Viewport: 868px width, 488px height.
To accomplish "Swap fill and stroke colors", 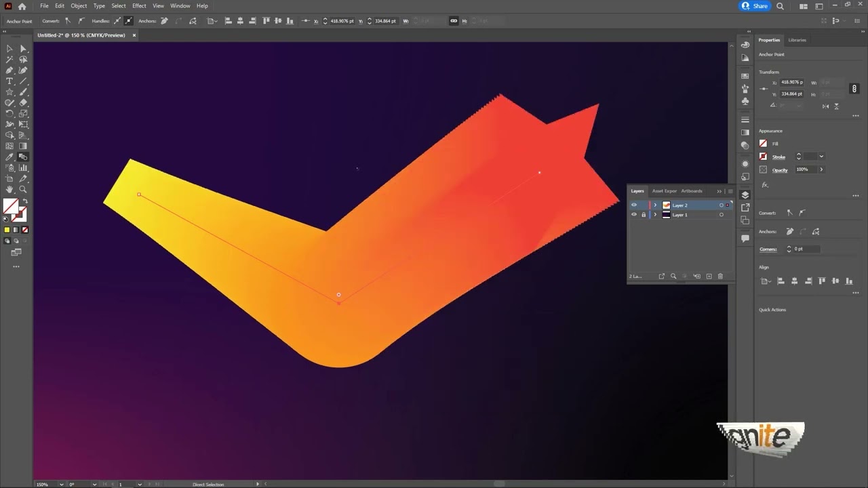I will [26, 202].
